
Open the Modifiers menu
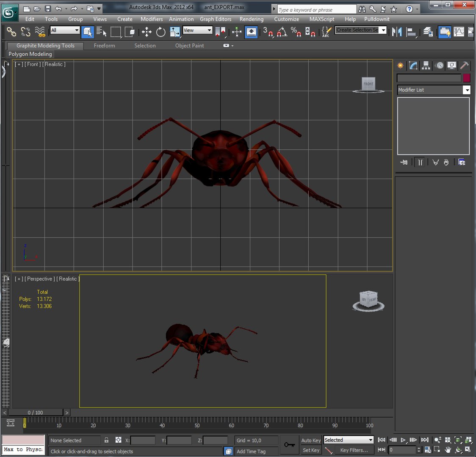click(x=152, y=19)
